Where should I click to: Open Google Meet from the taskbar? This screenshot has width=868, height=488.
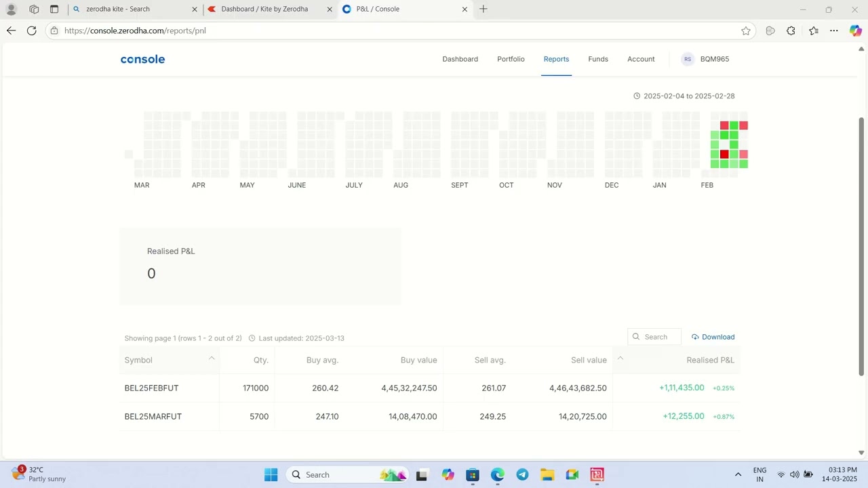tap(572, 475)
